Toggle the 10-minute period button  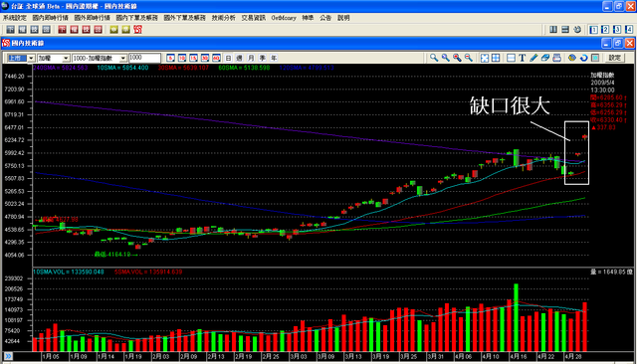pos(182,58)
